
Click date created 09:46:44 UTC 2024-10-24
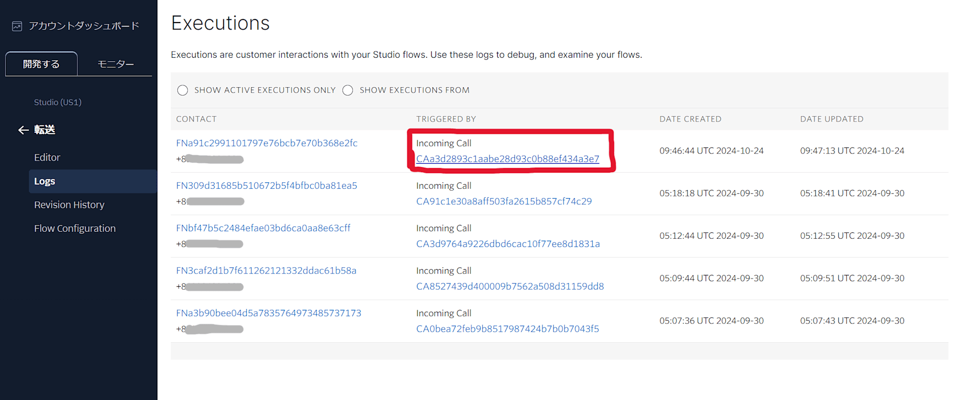pyautogui.click(x=711, y=151)
